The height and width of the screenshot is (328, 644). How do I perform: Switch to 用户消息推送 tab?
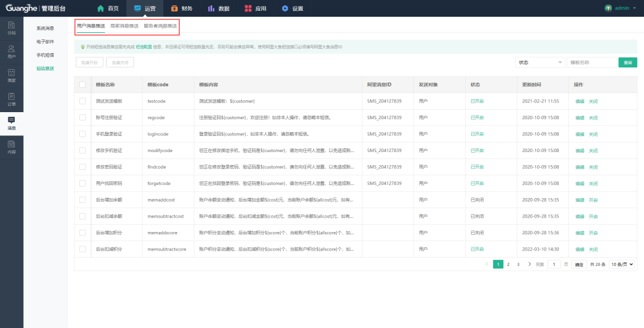91,26
